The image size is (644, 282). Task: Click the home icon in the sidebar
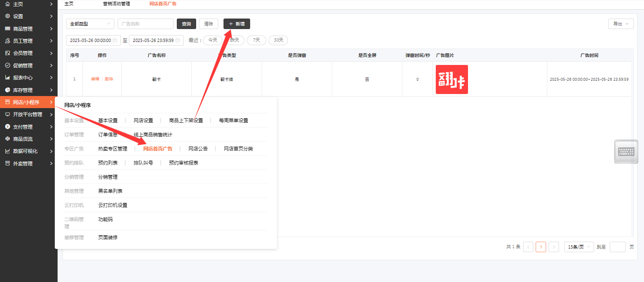[x=7, y=4]
